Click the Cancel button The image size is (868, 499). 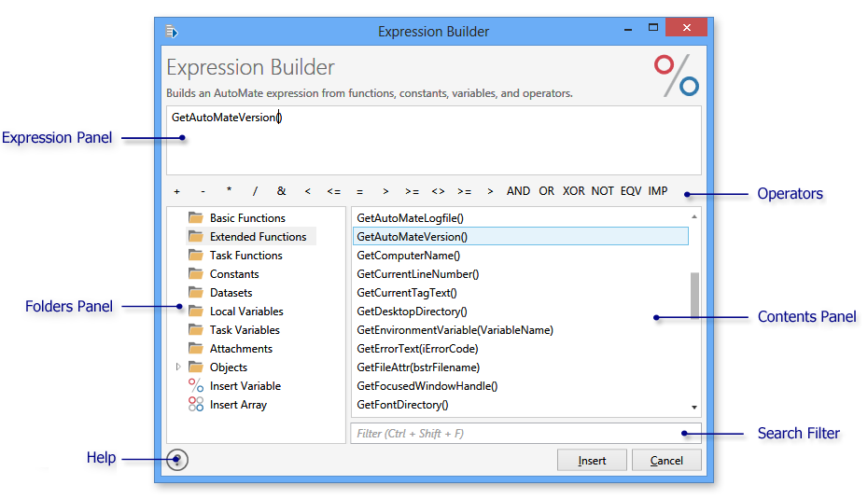pyautogui.click(x=666, y=460)
